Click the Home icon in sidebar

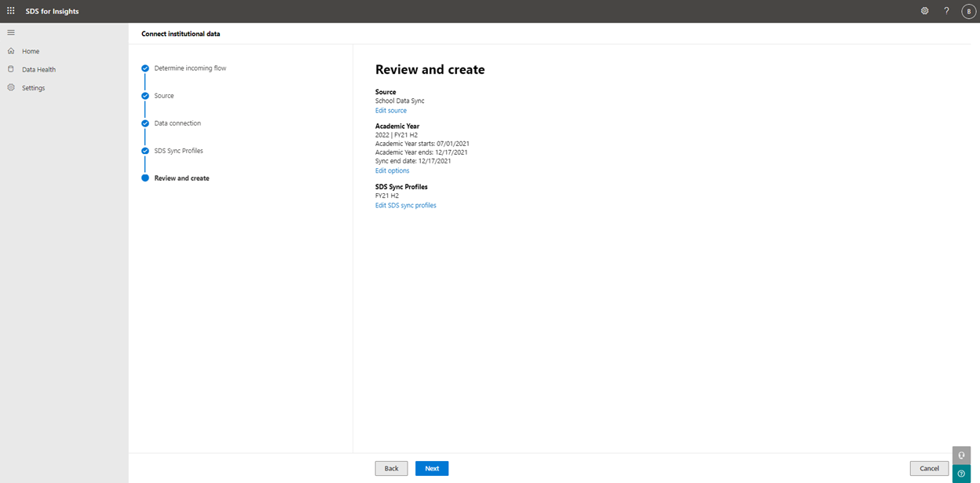point(11,51)
